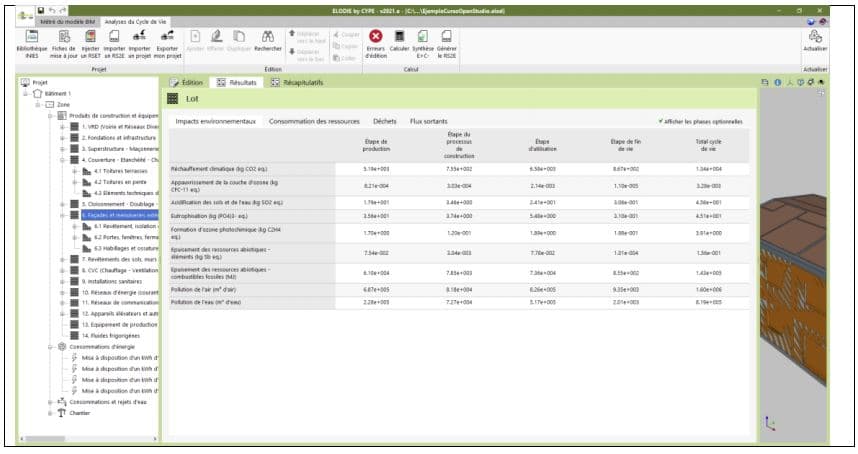Select the Déchets sub-tab
Viewport: 858px width, 454px height.
tap(385, 121)
